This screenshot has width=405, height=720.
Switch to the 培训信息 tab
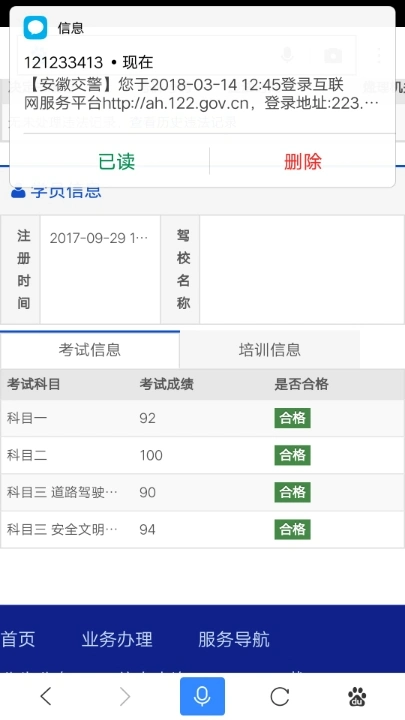(x=270, y=349)
